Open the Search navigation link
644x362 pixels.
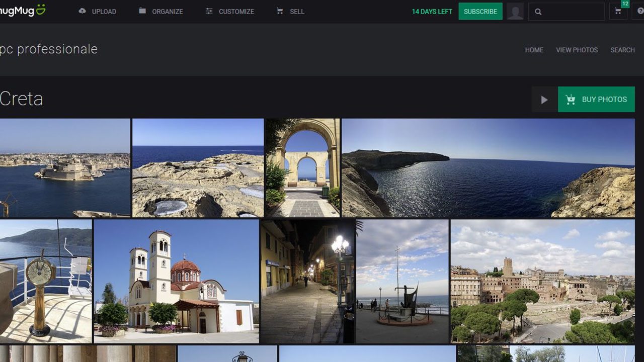pos(622,50)
